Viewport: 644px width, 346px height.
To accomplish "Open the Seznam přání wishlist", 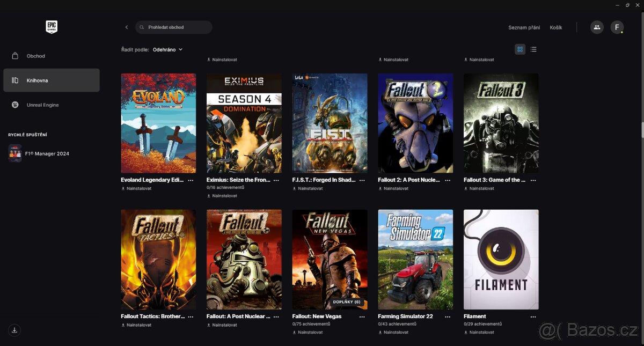I will coord(524,27).
